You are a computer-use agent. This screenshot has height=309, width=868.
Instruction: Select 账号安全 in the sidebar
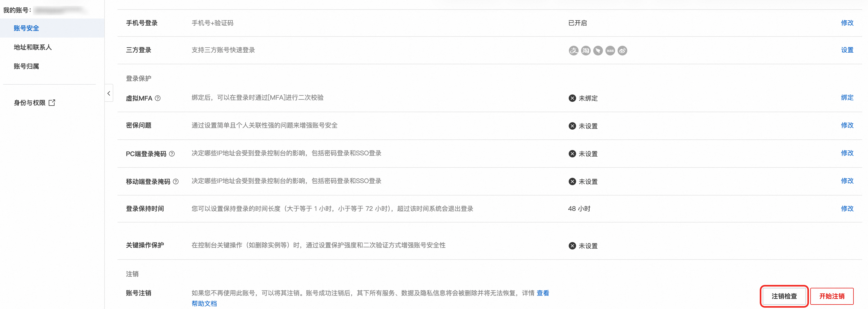point(52,28)
